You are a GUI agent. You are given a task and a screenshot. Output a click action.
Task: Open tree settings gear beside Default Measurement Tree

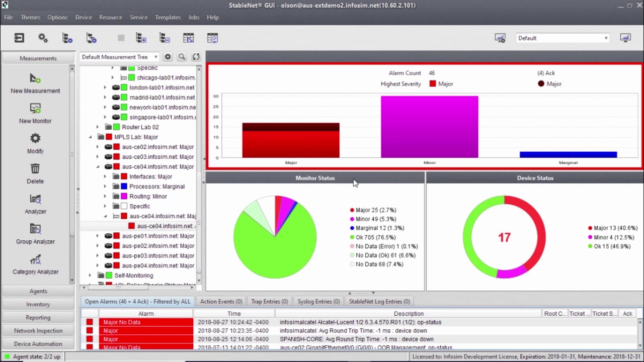pyautogui.click(x=168, y=57)
